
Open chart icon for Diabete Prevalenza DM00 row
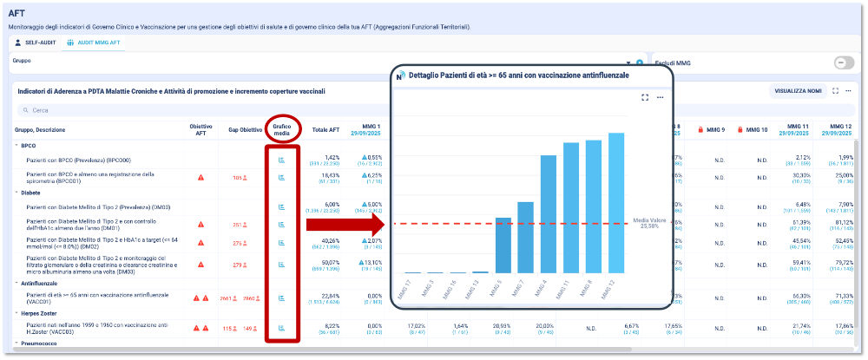point(281,206)
